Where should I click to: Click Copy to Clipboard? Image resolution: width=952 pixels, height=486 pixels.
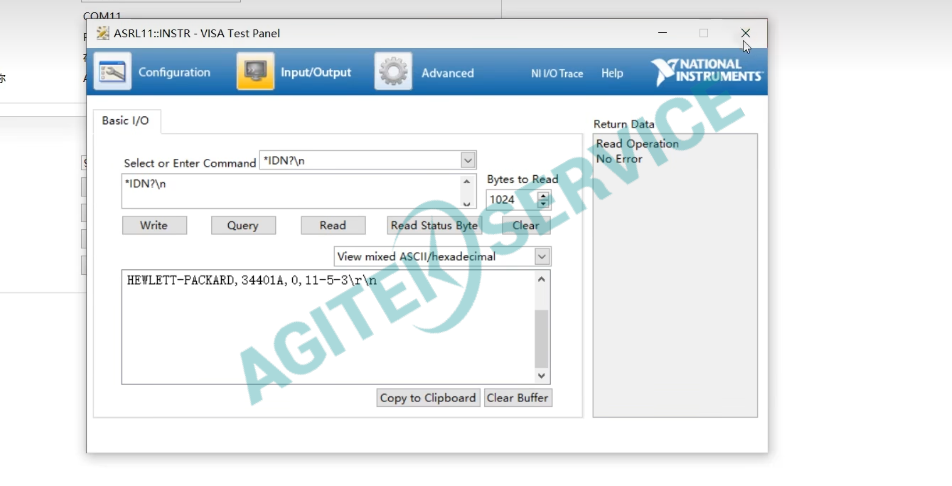click(428, 398)
